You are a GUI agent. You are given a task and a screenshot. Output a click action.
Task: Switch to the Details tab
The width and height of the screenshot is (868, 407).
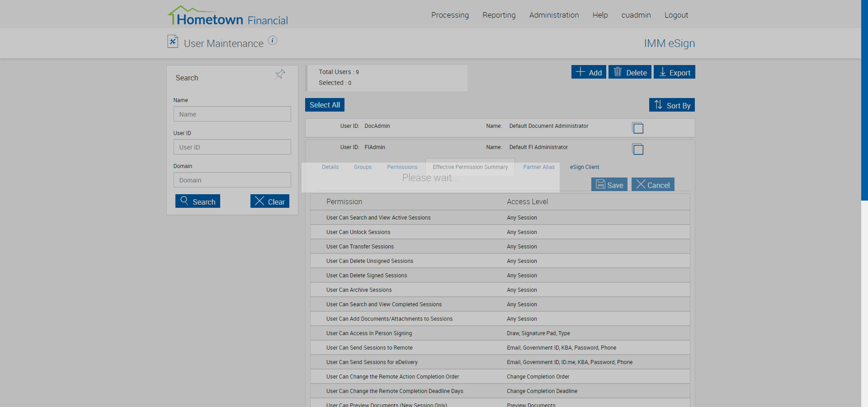pos(330,167)
